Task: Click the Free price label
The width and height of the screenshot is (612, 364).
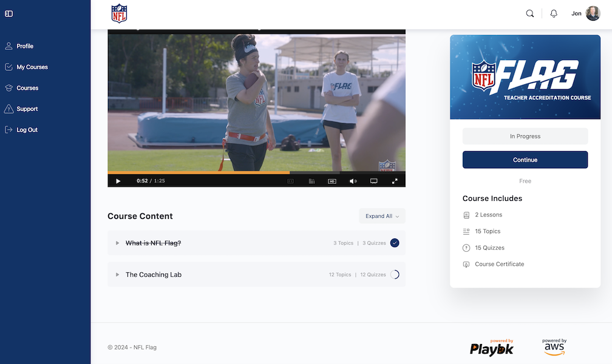Action: click(x=525, y=181)
